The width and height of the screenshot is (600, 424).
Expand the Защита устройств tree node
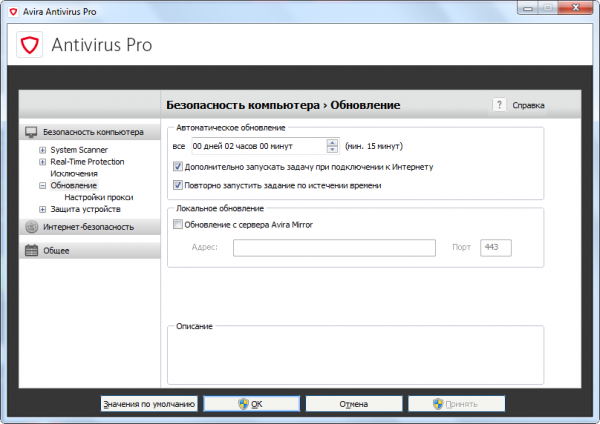coord(42,210)
